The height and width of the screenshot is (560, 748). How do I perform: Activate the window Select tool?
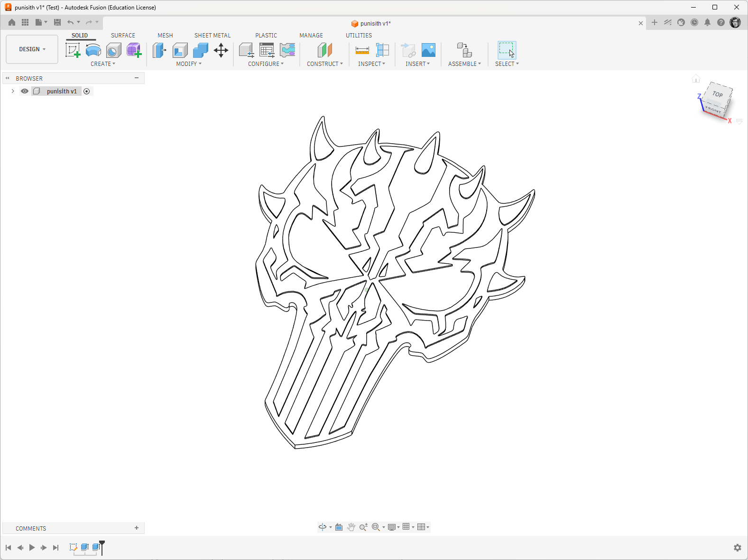pyautogui.click(x=507, y=50)
